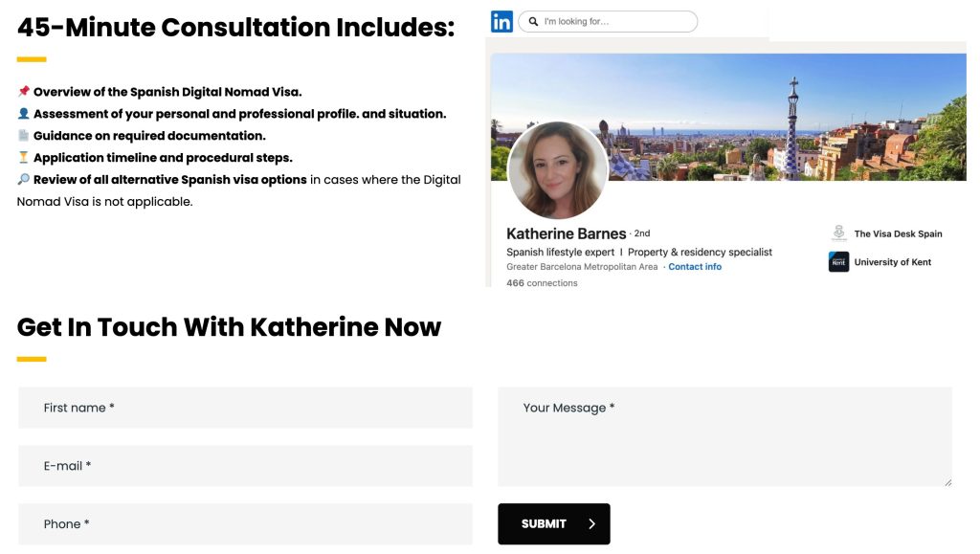Open the Contact info link
980x554 pixels.
[x=695, y=267]
